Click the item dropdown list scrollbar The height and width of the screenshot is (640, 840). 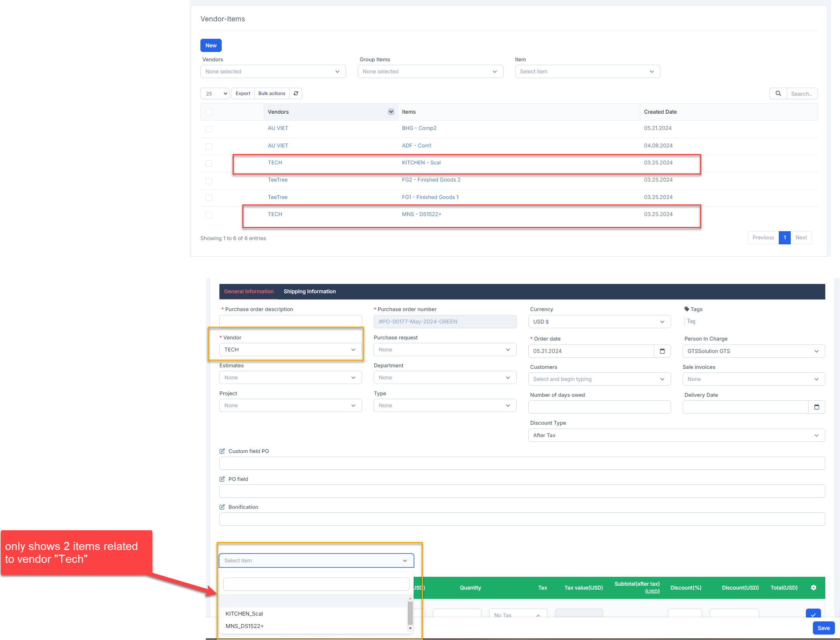click(410, 613)
